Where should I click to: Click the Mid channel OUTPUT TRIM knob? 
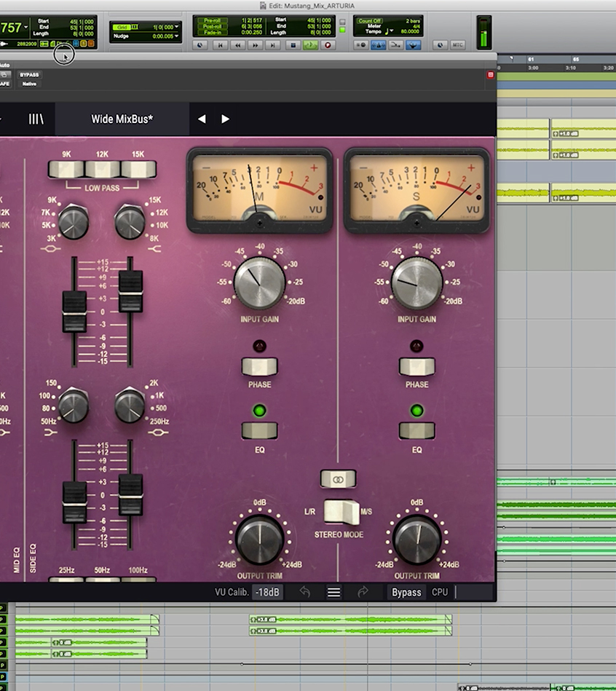(259, 540)
